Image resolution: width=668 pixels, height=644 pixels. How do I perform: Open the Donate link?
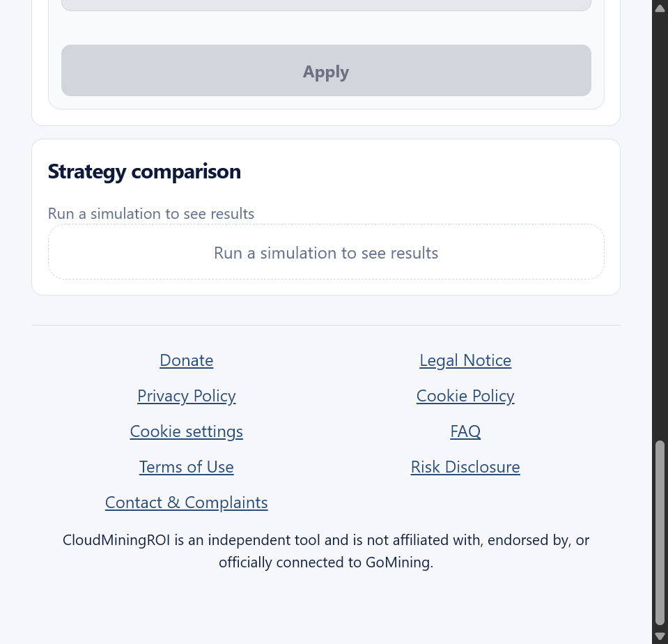(x=186, y=360)
